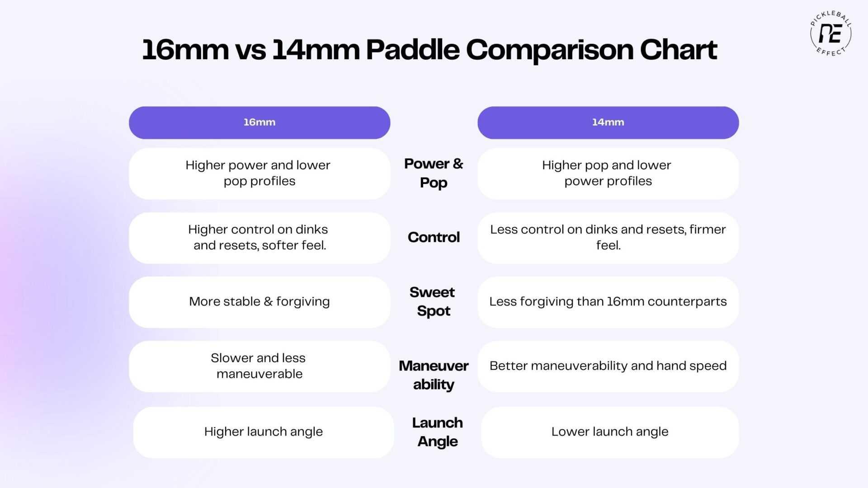Click the Sweet Spot category label
868x488 pixels.
(434, 301)
